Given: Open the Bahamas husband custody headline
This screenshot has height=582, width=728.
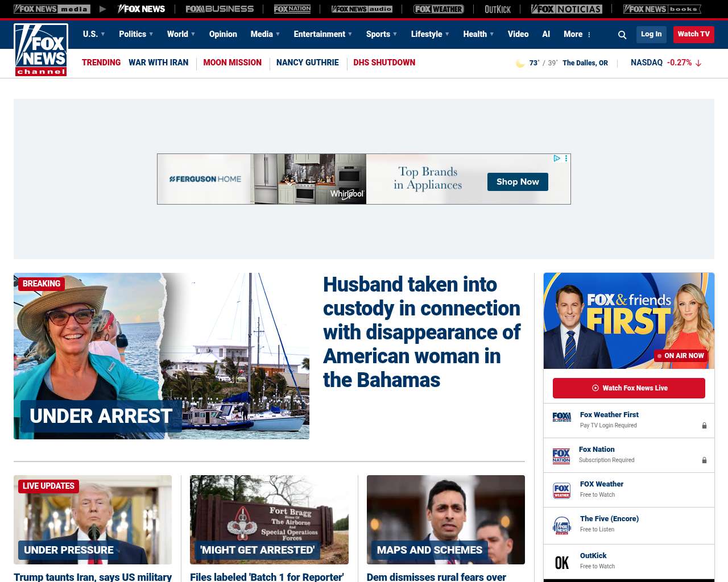Looking at the screenshot, I should pos(422,332).
